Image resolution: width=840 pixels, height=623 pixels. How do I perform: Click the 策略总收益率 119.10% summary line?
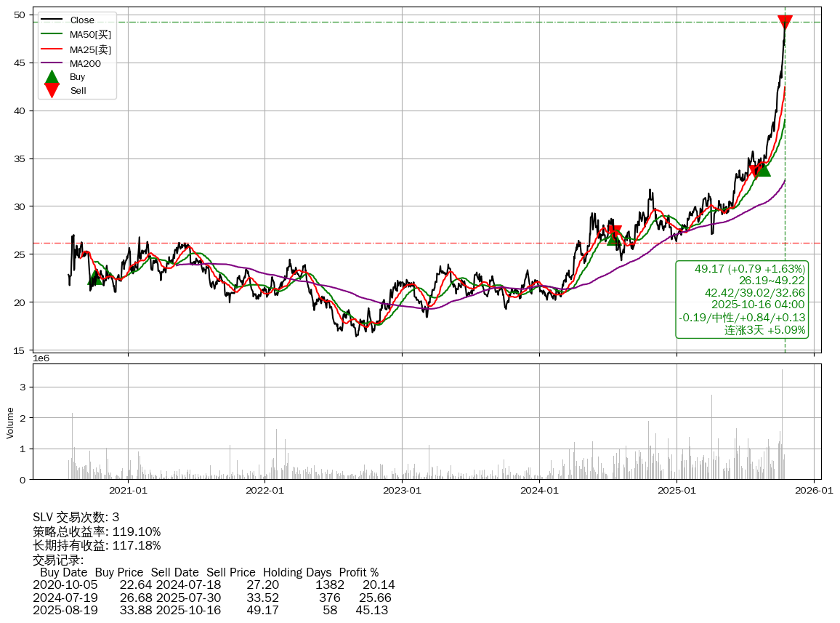tap(97, 531)
